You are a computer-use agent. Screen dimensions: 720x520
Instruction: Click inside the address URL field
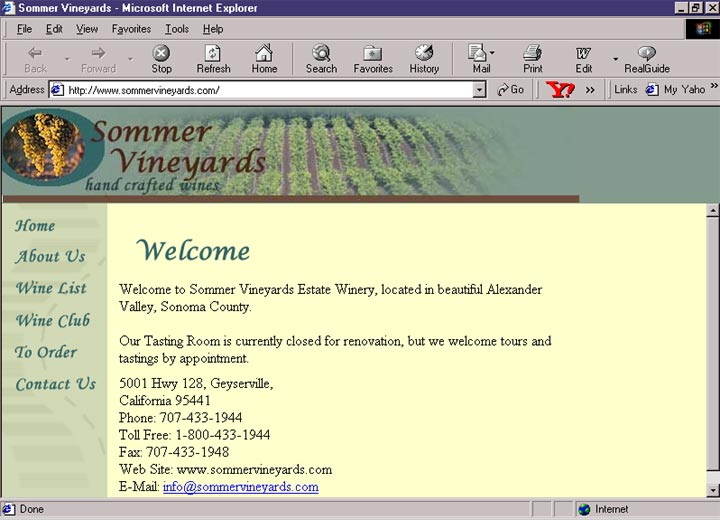(268, 90)
